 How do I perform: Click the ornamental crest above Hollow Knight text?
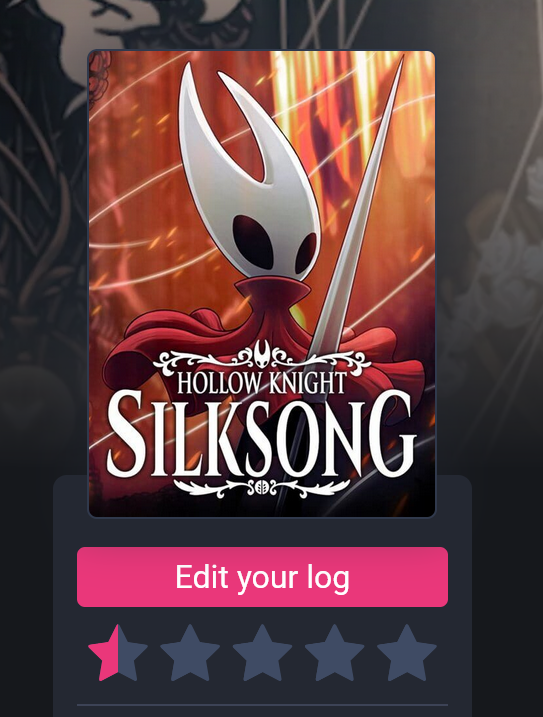point(261,357)
